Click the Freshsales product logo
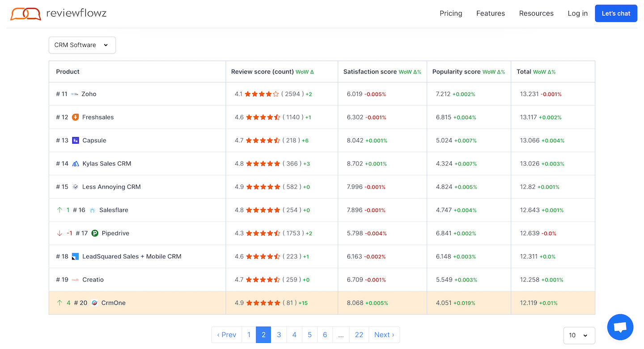This screenshot has width=644, height=349. (75, 117)
